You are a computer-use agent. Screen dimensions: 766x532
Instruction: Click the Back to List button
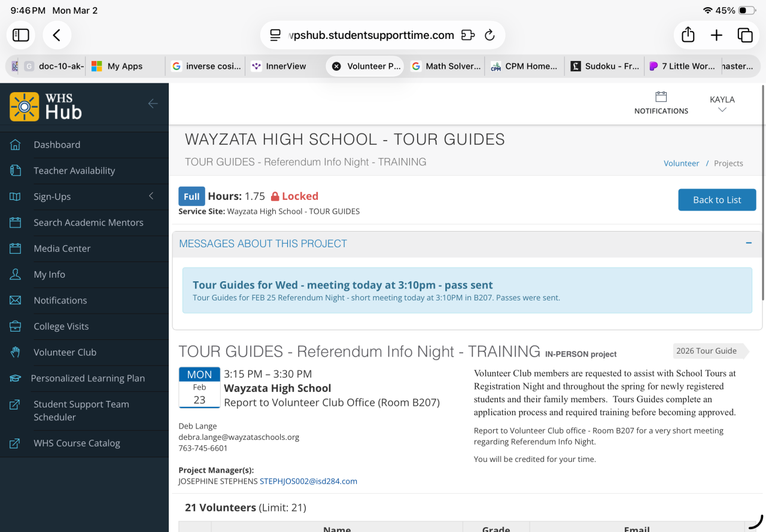(717, 200)
